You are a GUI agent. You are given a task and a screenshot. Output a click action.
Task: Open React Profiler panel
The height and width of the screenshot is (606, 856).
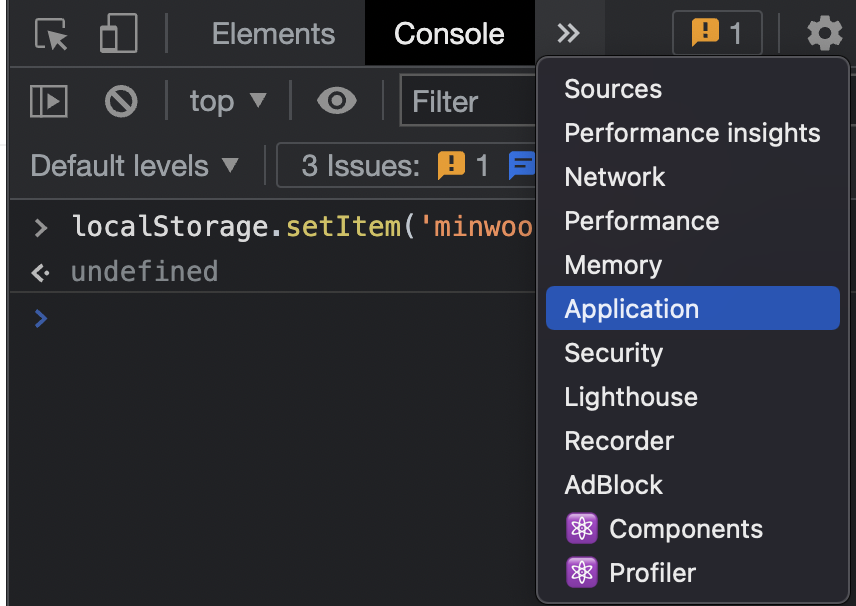tap(651, 573)
